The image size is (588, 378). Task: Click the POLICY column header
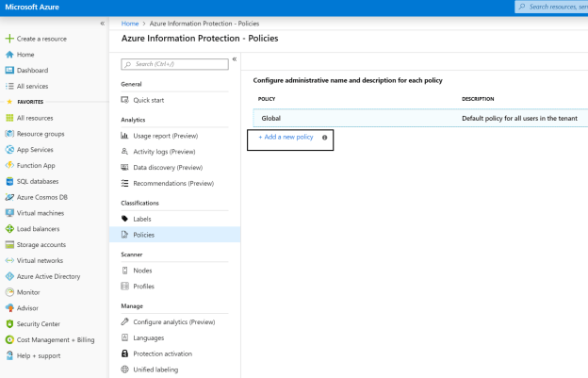pos(267,99)
